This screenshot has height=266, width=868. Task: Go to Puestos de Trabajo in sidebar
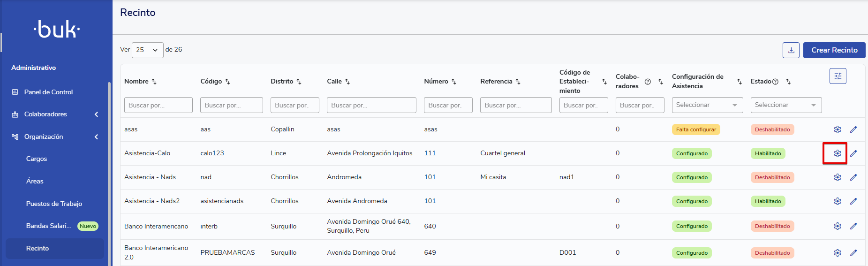(54, 204)
